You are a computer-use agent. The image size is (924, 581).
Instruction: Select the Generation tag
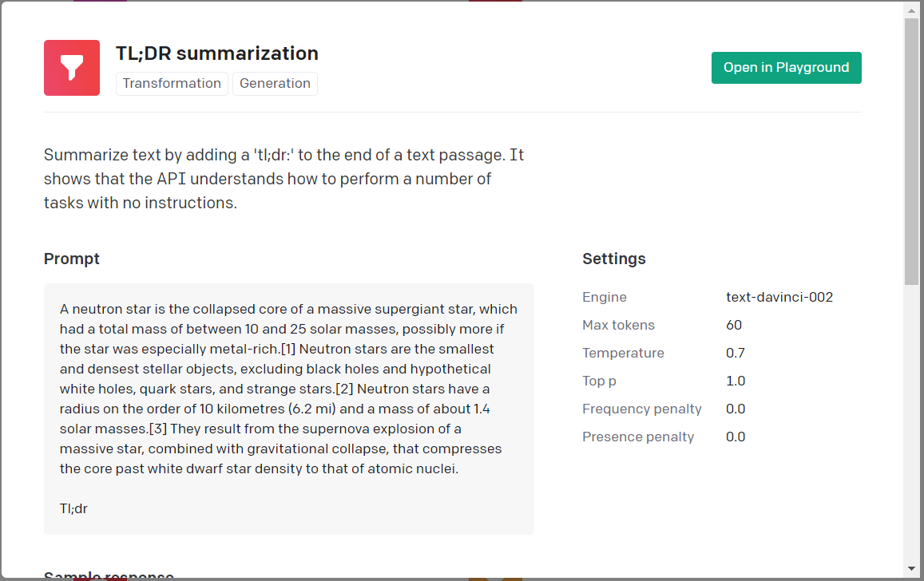275,83
